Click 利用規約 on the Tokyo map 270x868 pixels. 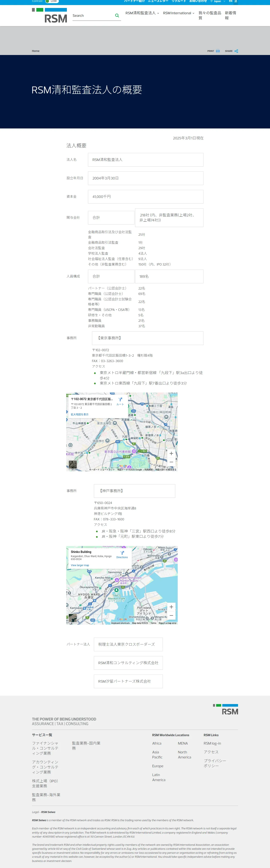point(148,469)
